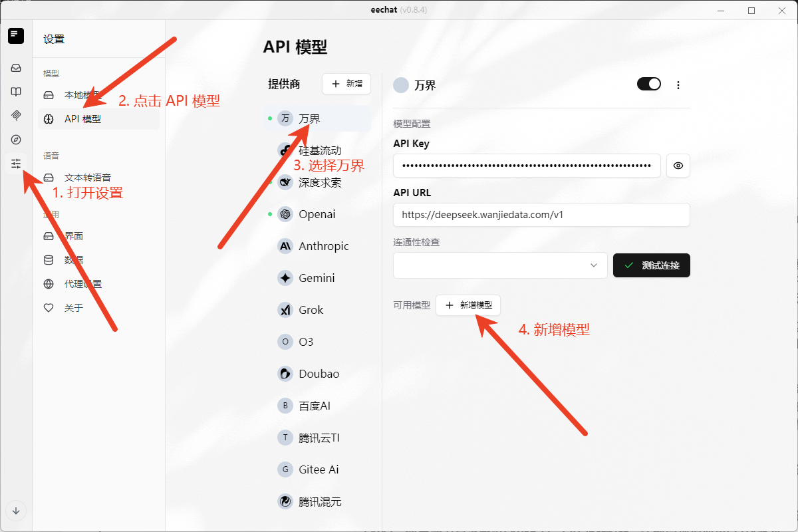
Task: Select the 腾讯云TI provider label
Action: coord(320,438)
